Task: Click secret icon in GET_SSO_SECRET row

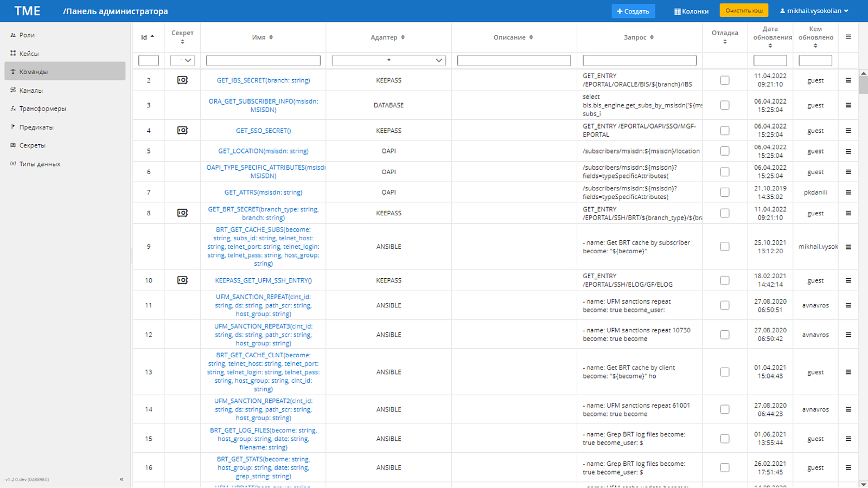Action: click(x=182, y=131)
